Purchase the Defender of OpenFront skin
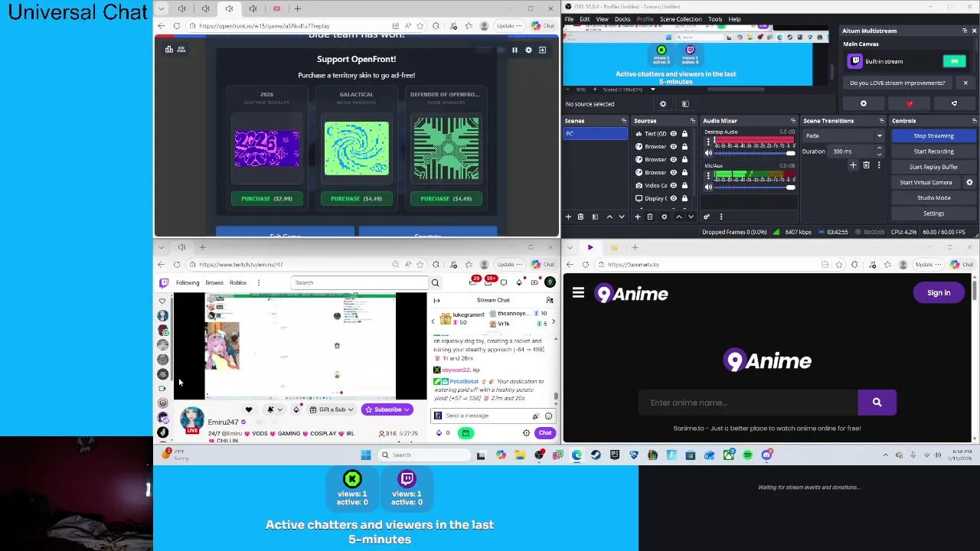This screenshot has width=980, height=551. [446, 198]
